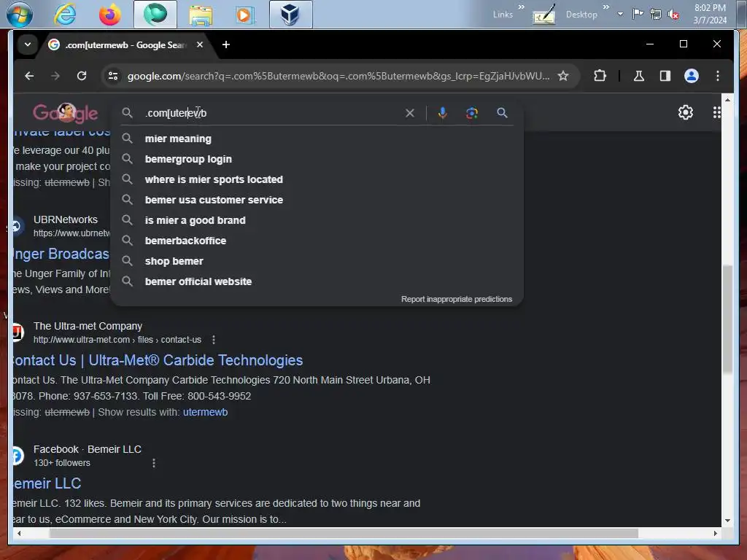Image resolution: width=747 pixels, height=560 pixels.
Task: Choose "is mier a good brand"
Action: (196, 220)
